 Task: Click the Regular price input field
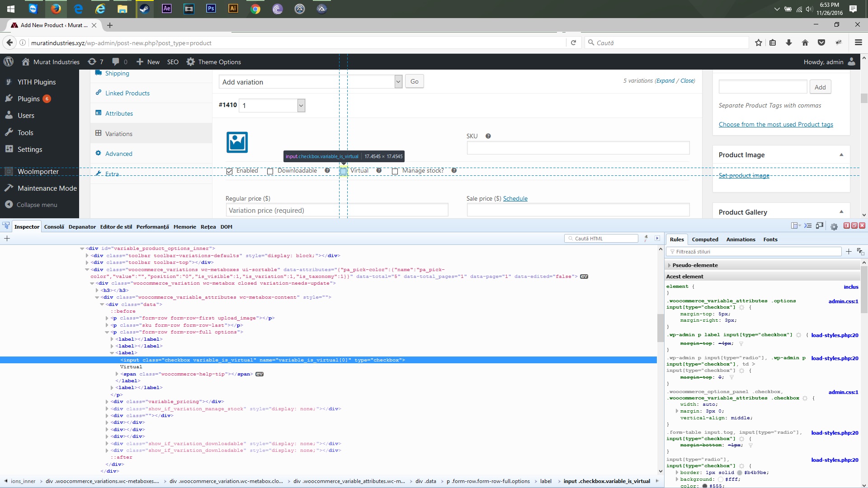(337, 210)
